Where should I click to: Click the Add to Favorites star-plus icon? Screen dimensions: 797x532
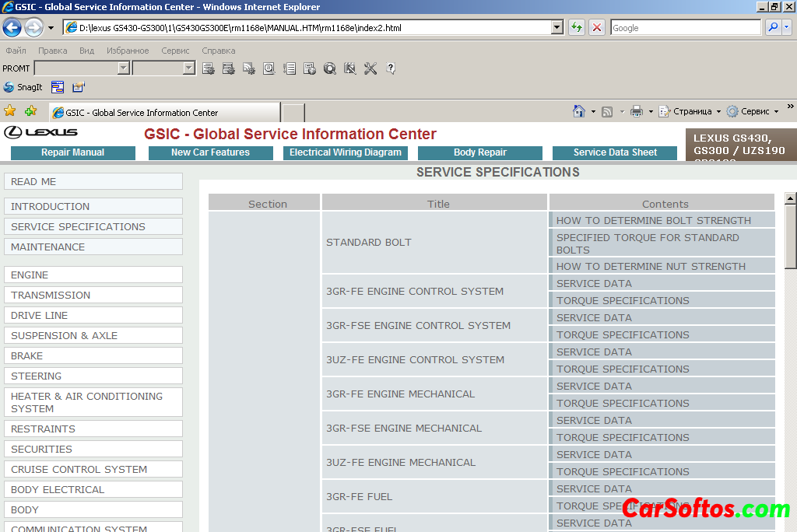[31, 111]
